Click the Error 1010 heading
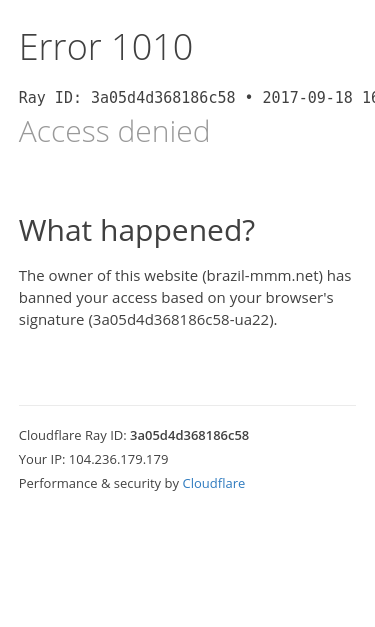 106,47
